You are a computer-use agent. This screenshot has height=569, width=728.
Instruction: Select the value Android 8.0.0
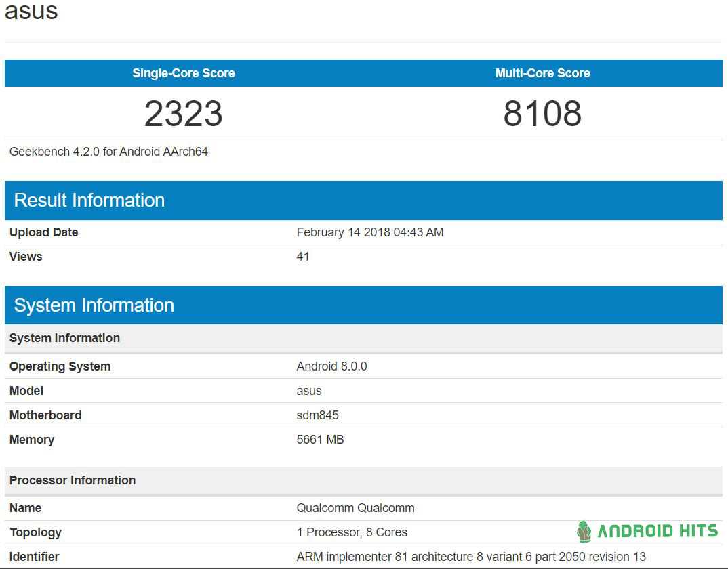(x=332, y=366)
